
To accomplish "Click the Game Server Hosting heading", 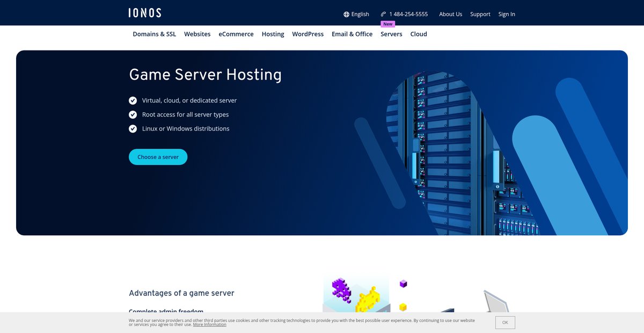I will [205, 75].
